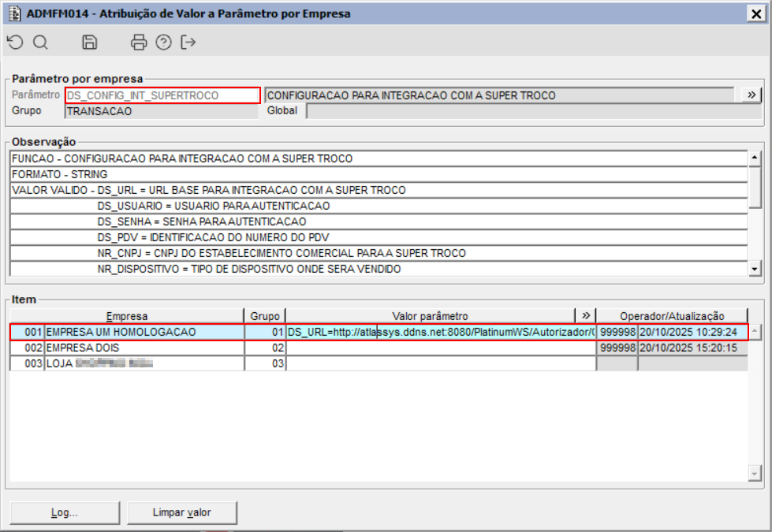772x532 pixels.
Task: Click the Operador/Atualização column header
Action: tap(672, 316)
